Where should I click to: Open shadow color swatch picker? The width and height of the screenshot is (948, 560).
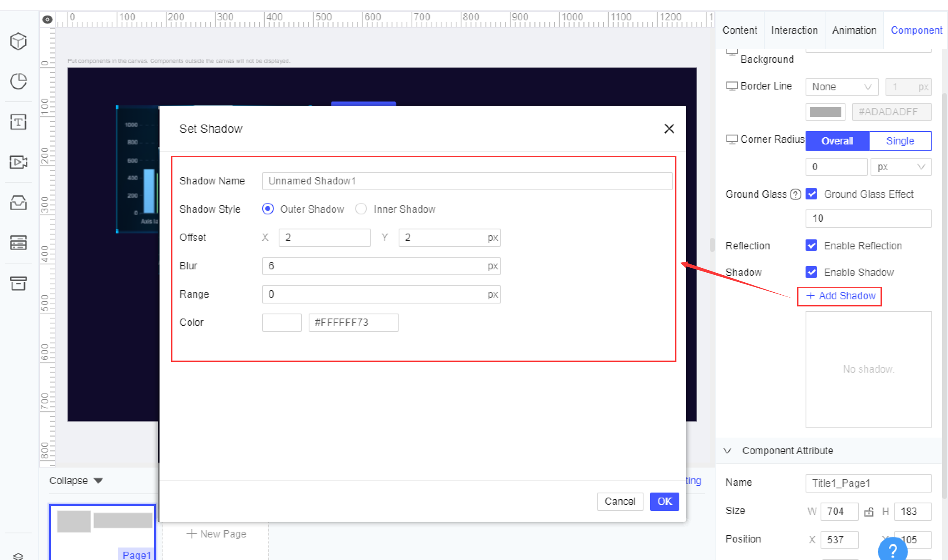[282, 323]
